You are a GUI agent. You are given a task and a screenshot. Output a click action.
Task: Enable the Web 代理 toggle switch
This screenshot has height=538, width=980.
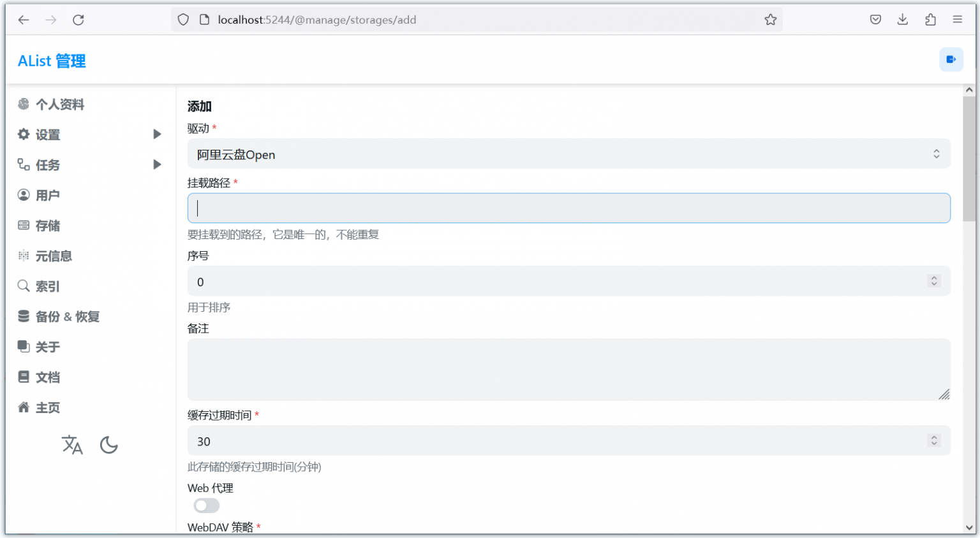coord(207,506)
